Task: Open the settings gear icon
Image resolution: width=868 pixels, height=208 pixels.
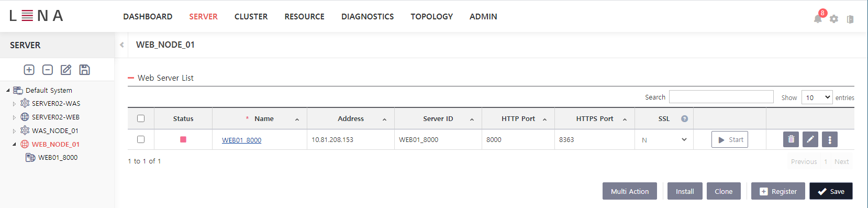Action: pyautogui.click(x=834, y=19)
